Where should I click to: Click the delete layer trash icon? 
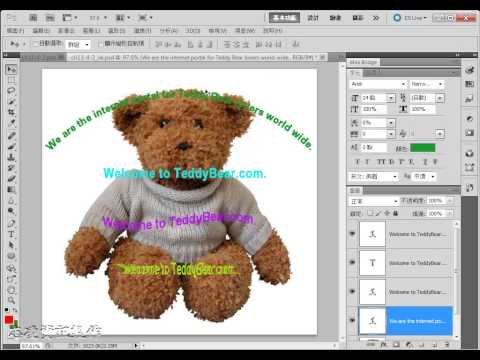[447, 344]
